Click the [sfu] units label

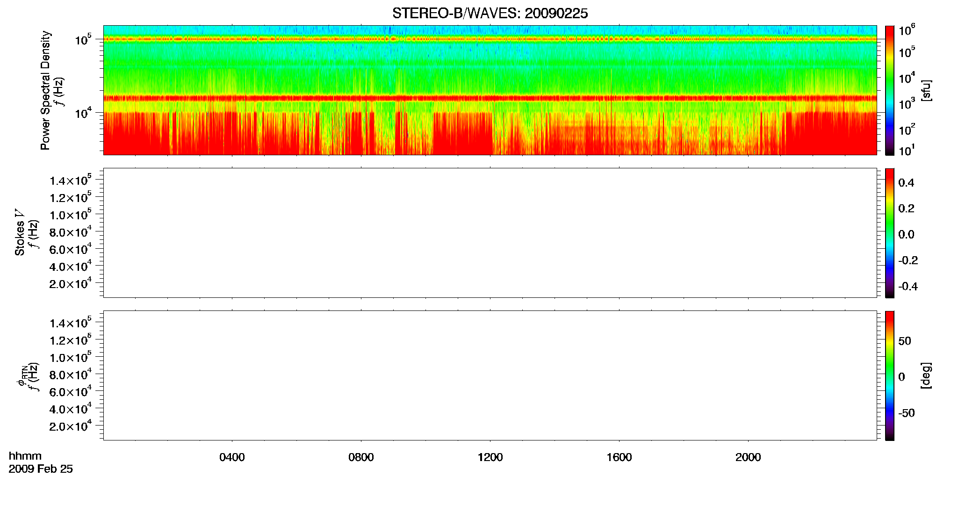pyautogui.click(x=926, y=90)
